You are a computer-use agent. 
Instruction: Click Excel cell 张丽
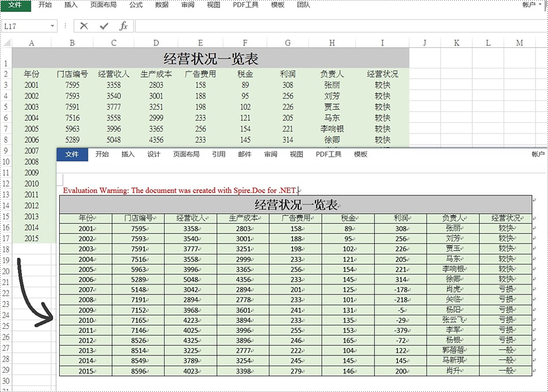pyautogui.click(x=332, y=85)
